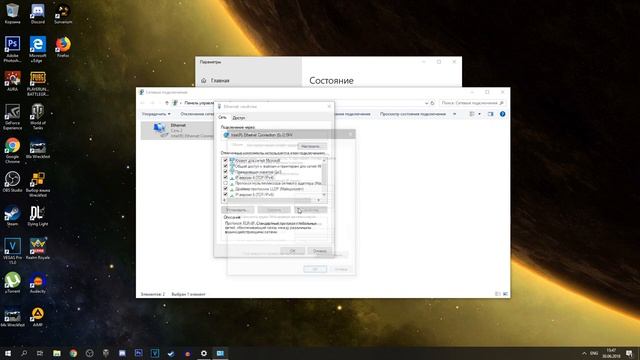Image resolution: width=640 pixels, height=360 pixels.
Task: Click the Удалить button
Action: 274,210
